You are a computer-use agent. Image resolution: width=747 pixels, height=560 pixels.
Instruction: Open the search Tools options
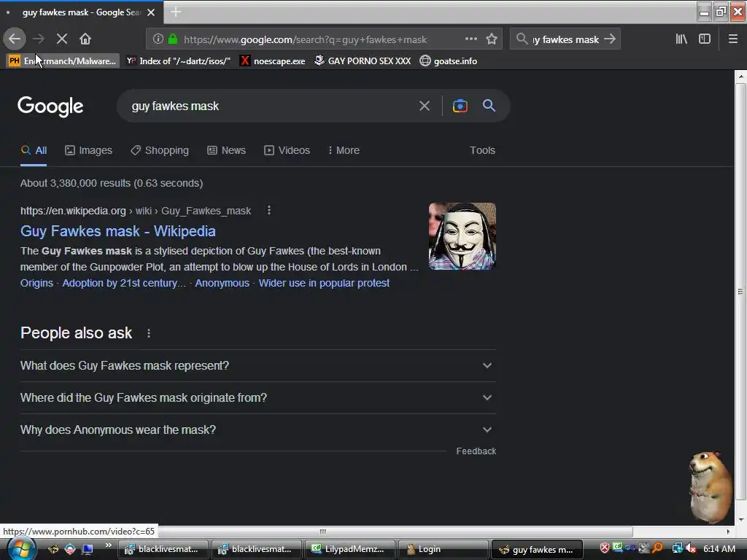coord(482,150)
